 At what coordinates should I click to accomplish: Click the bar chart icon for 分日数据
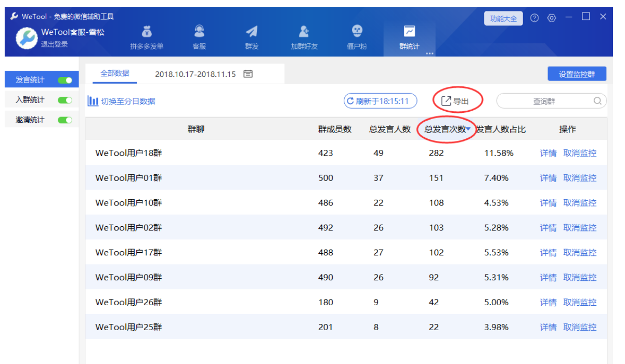93,101
